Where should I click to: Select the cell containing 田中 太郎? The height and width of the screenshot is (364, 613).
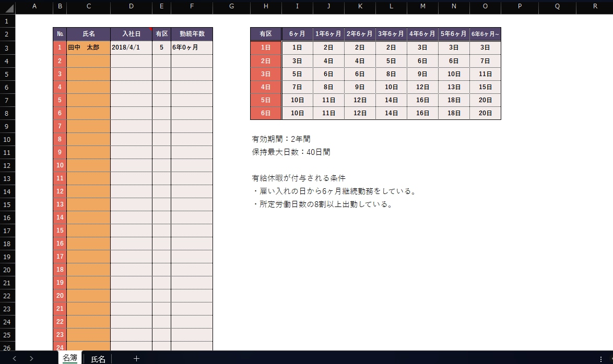pyautogui.click(x=88, y=47)
